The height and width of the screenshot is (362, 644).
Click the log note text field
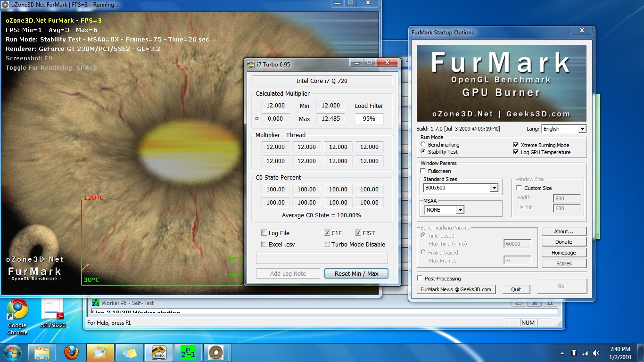tap(322, 258)
